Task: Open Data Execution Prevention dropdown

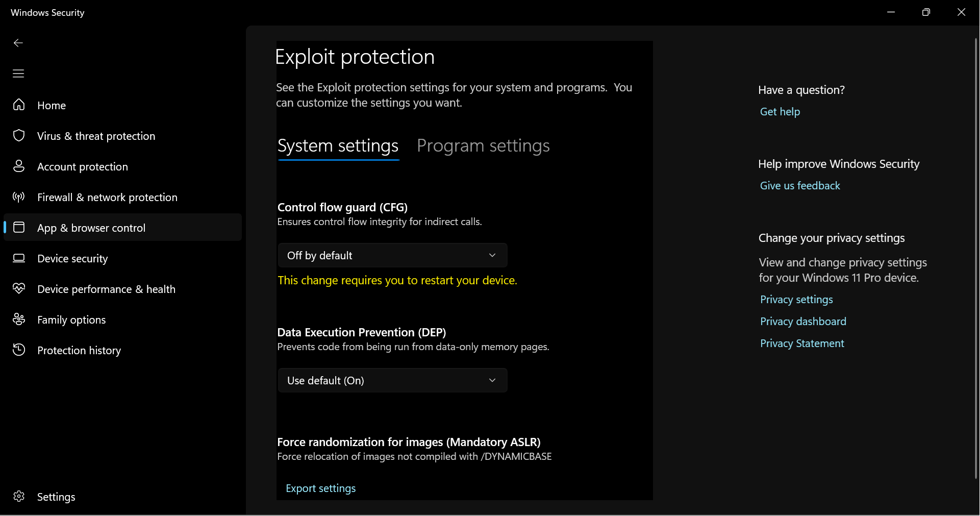Action: pos(393,380)
